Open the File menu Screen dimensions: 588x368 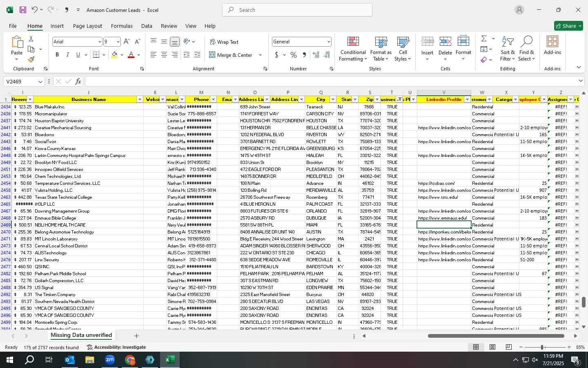13,26
